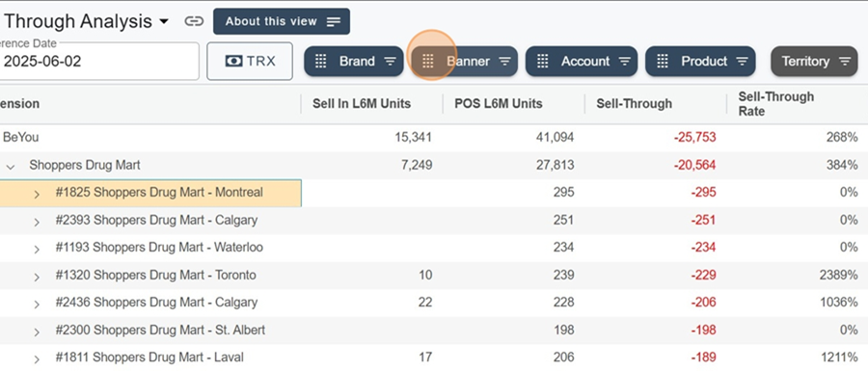Edit the reference date field 2025-06-02
Image resolution: width=868 pixels, height=371 pixels.
tap(98, 62)
